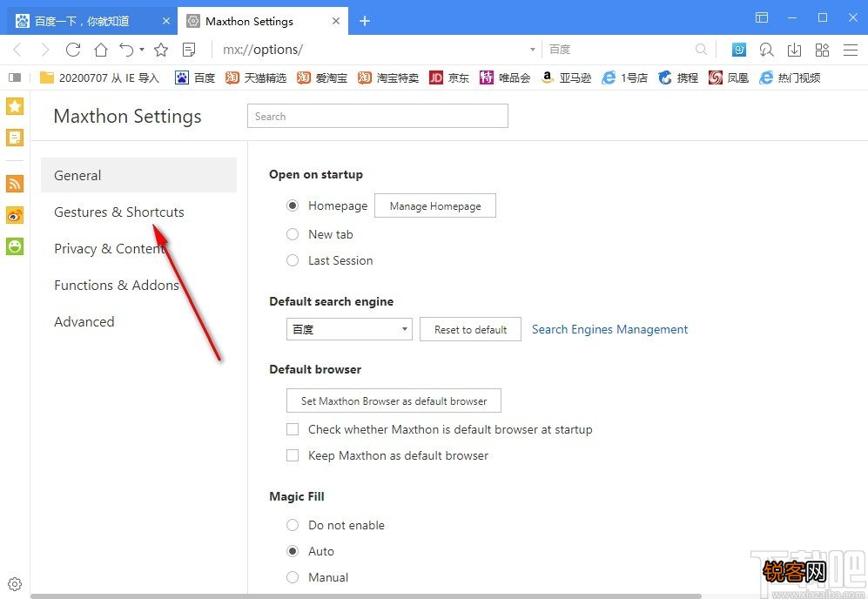The width and height of the screenshot is (868, 599).
Task: Open the 1号店 bookmark
Action: (624, 77)
